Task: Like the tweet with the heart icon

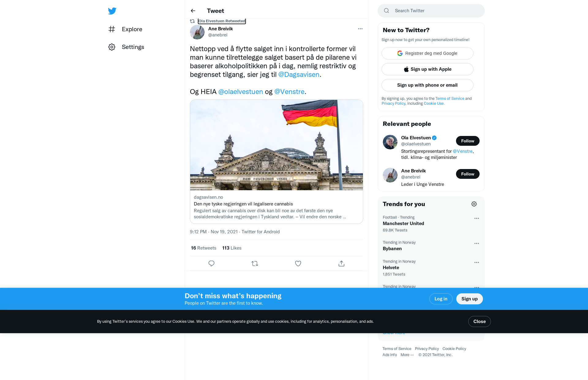Action: 298,263
